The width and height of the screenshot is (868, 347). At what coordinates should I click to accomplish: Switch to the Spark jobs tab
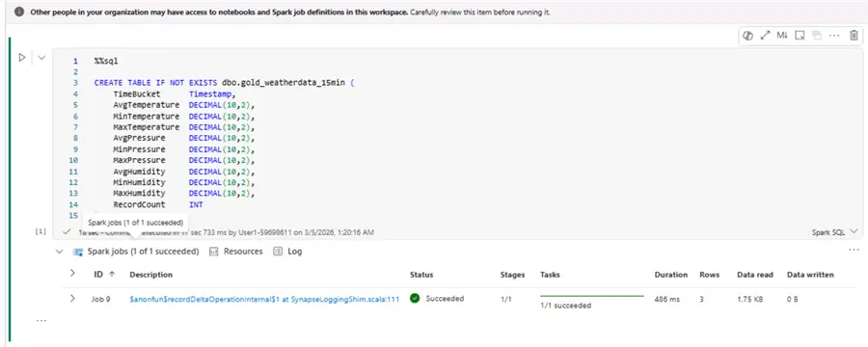click(x=136, y=252)
